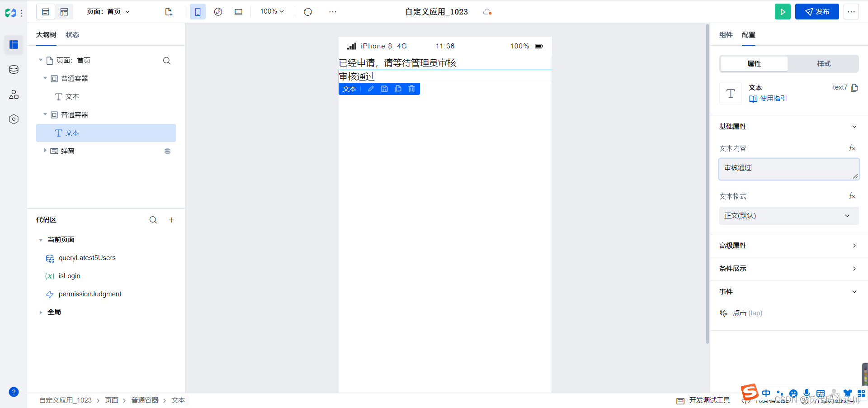
Task: Collapse the 事件 section
Action: click(x=854, y=292)
